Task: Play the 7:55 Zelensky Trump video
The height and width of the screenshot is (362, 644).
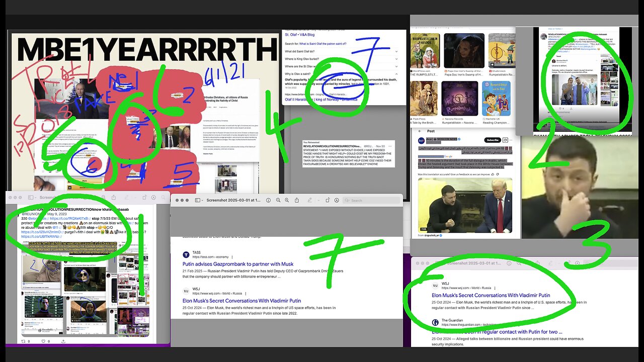Action: pyautogui.click(x=465, y=205)
